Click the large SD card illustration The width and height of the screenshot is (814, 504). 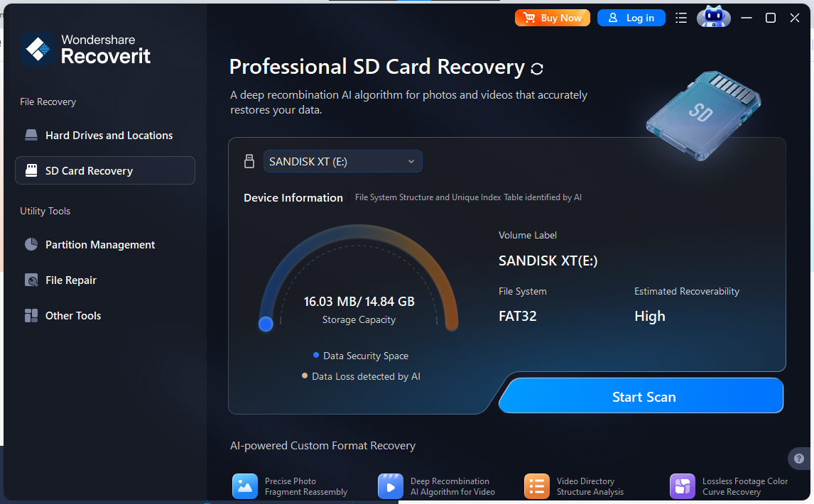703,115
